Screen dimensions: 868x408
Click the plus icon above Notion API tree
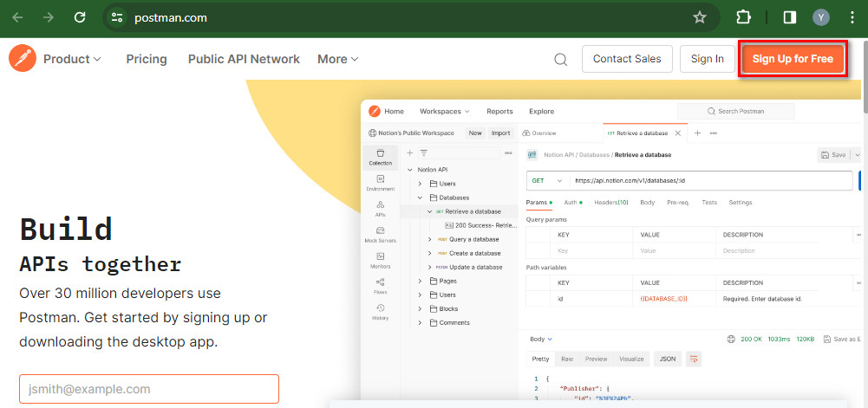[409, 153]
